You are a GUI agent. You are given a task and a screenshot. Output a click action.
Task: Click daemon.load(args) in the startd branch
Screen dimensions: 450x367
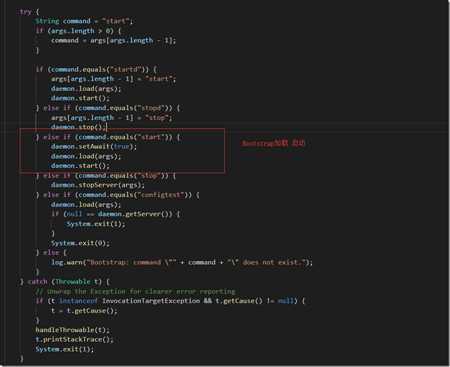click(86, 89)
